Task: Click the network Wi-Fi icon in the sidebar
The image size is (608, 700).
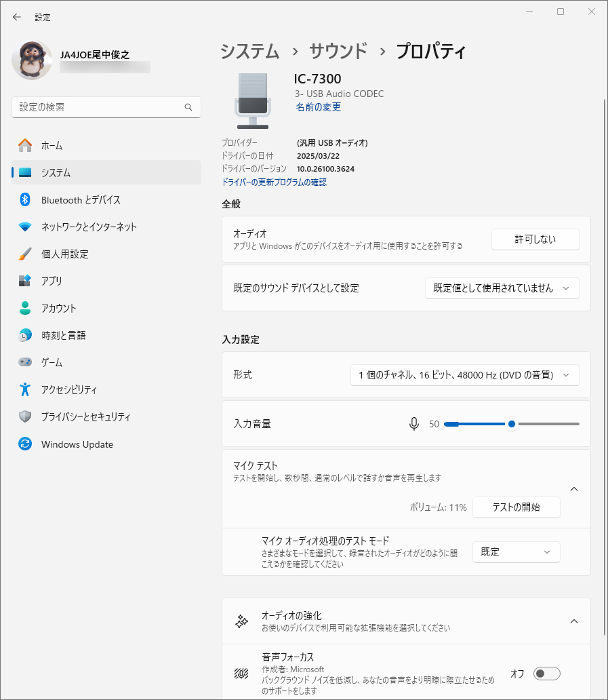Action: point(25,227)
